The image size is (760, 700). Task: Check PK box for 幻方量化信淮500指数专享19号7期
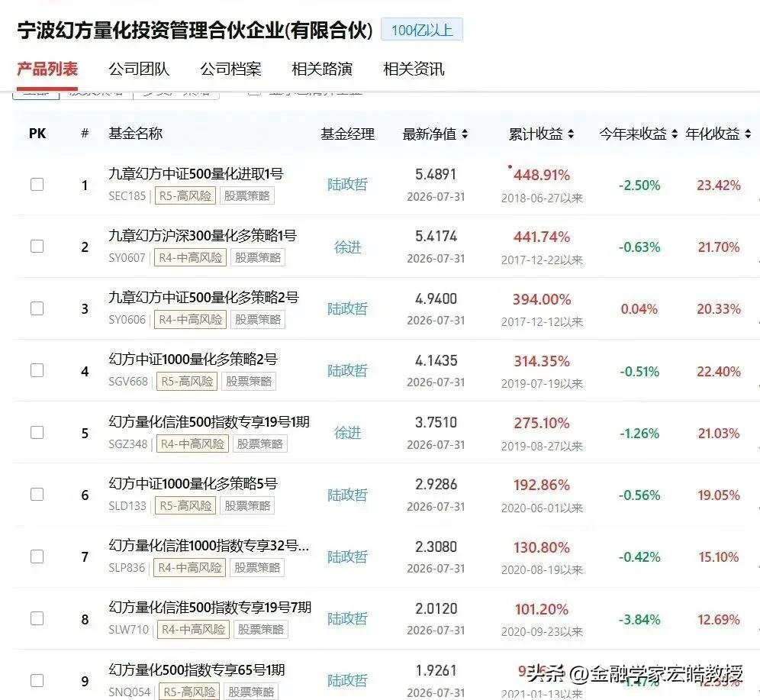(x=37, y=618)
